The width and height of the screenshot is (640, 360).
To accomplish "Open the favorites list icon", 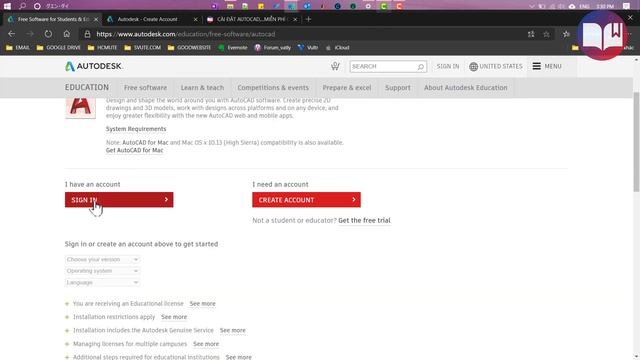I will tap(566, 34).
